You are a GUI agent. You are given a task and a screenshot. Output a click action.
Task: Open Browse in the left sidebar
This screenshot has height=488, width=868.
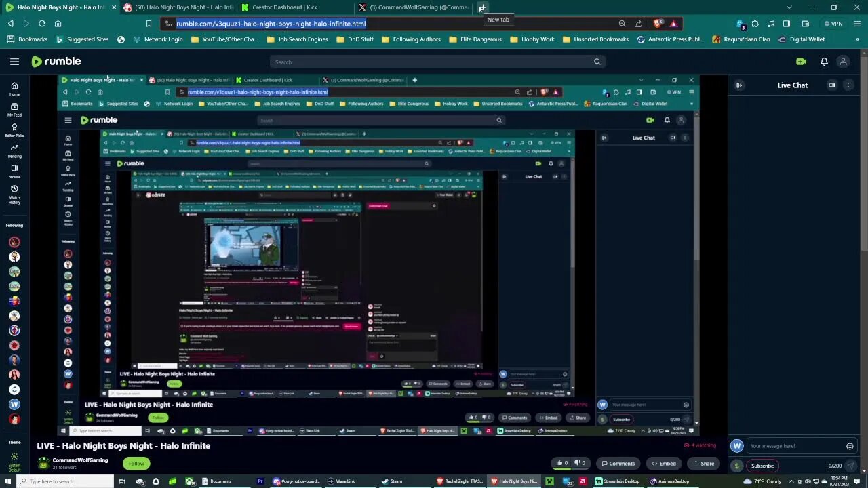tap(14, 171)
